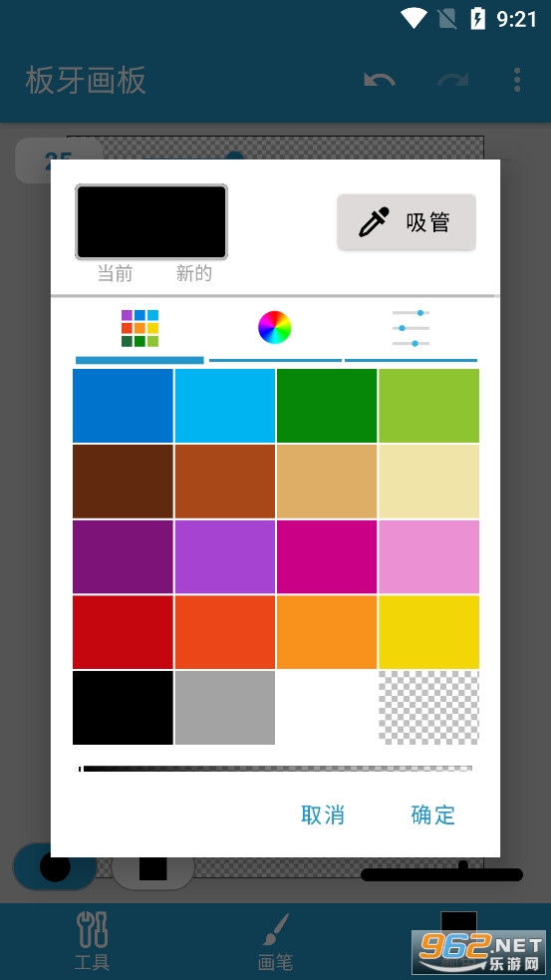Choose the yellow color swatch
Viewport: 551px width, 980px height.
pos(428,632)
